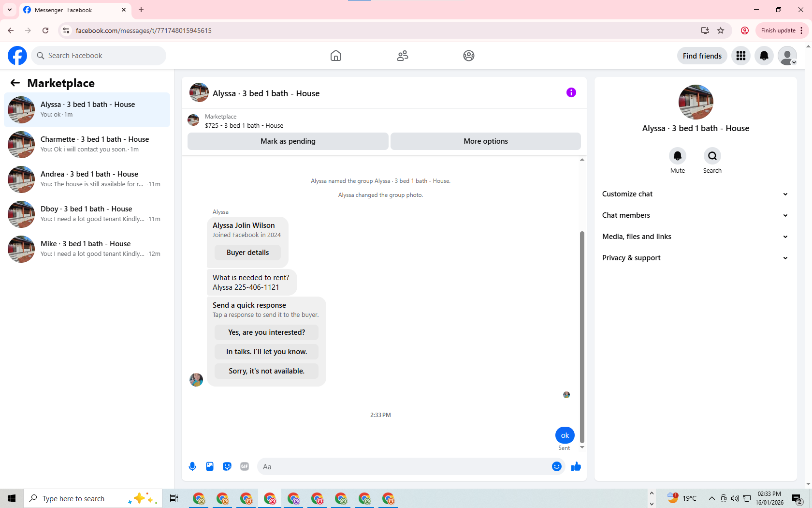Viewport: 812px width, 508px height.
Task: Open the Menu grid icon
Action: (741, 56)
